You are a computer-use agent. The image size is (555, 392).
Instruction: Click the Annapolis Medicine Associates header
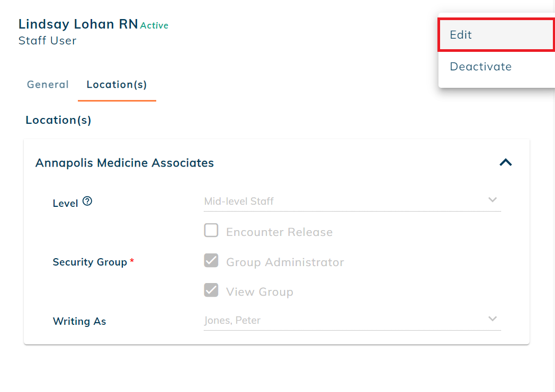pyautogui.click(x=124, y=163)
